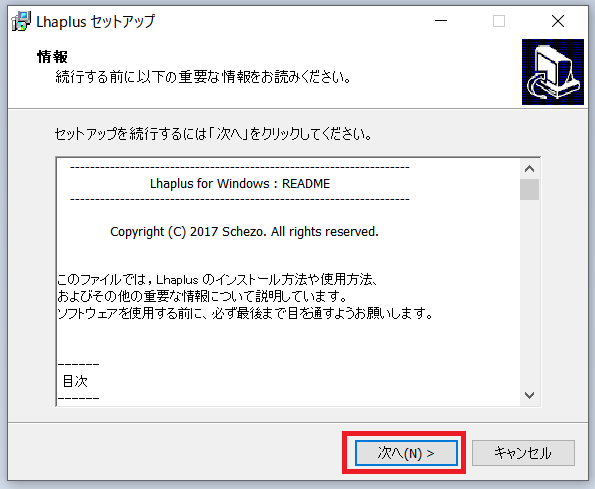
Task: Click the README line starting 'ソフトウェアを使用する前に'
Action: 245,313
